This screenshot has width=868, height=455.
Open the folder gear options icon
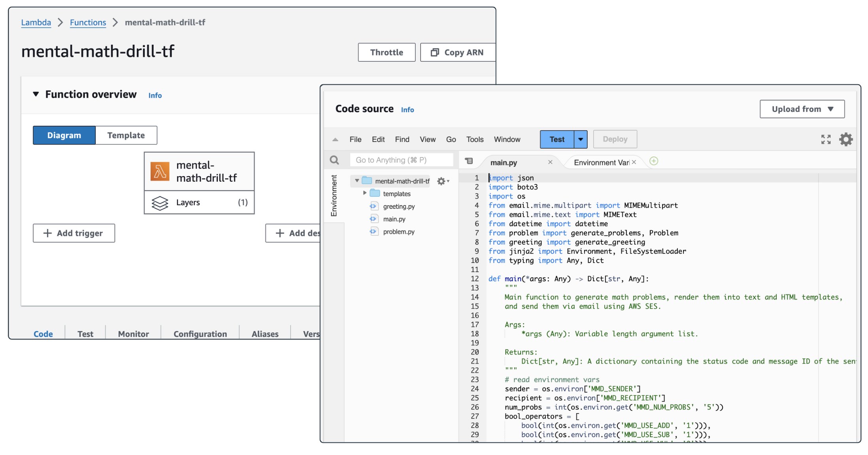pyautogui.click(x=443, y=181)
